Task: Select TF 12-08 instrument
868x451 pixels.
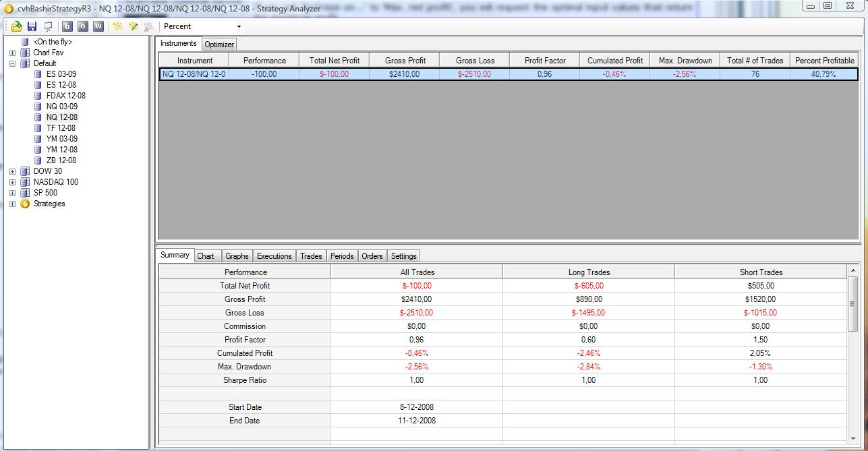Action: click(61, 128)
